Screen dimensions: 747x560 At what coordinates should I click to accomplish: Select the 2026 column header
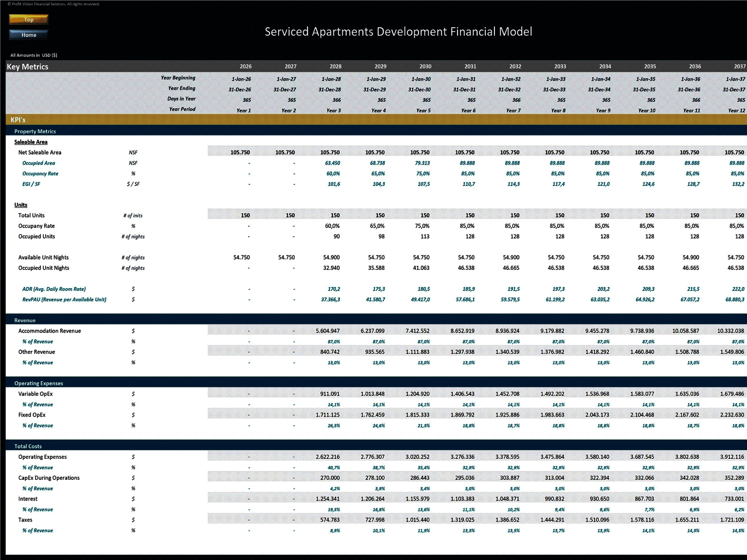click(246, 66)
